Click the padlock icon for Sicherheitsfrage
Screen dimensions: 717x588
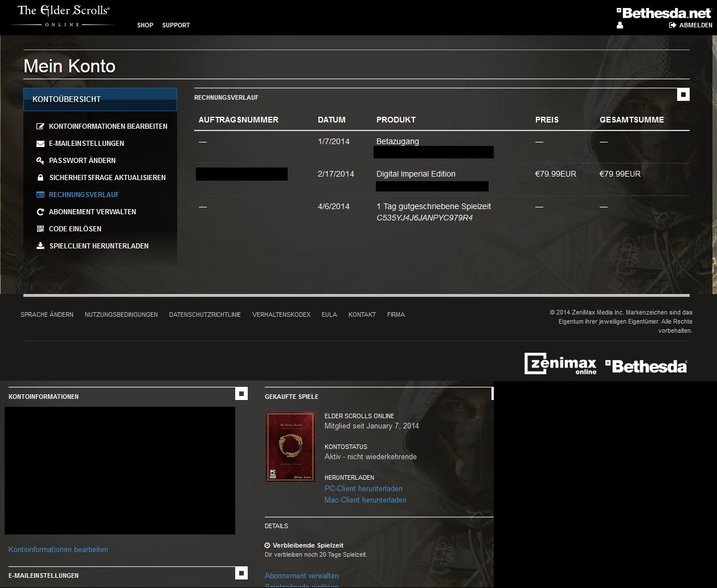coord(40,178)
